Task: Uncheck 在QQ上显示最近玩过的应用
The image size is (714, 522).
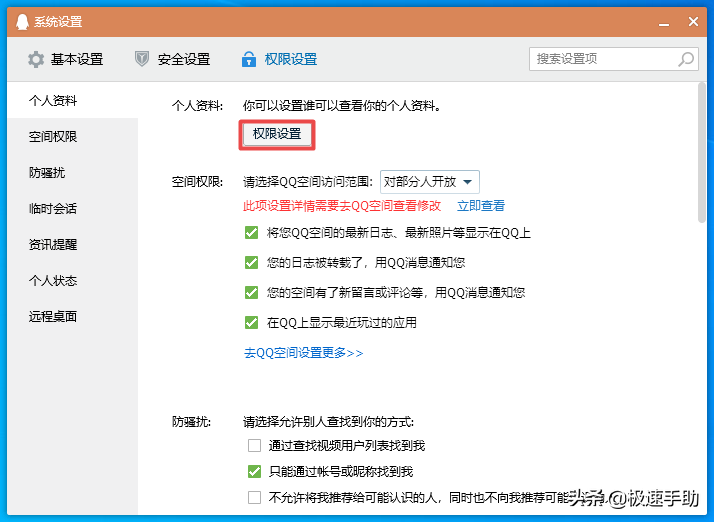Action: [x=251, y=322]
